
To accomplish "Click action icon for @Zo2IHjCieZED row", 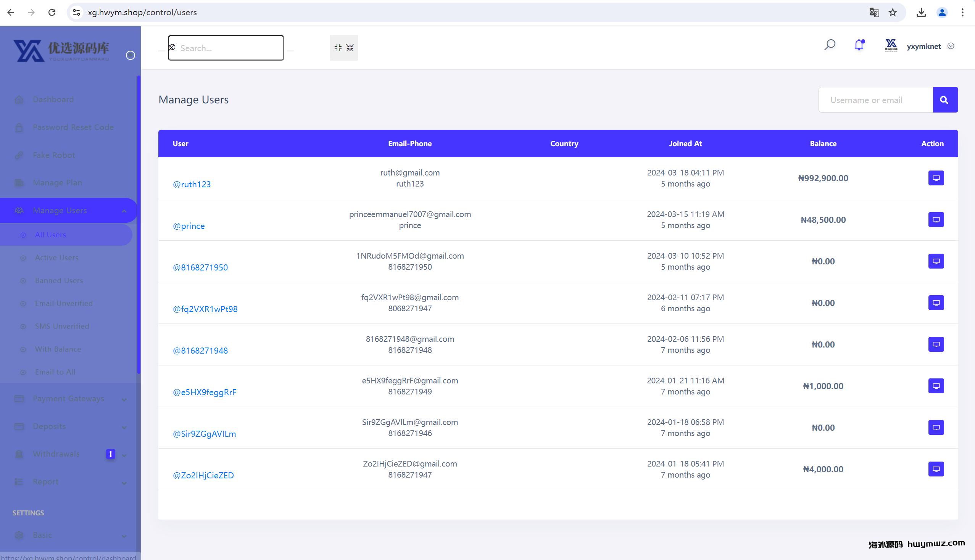I will pos(936,469).
